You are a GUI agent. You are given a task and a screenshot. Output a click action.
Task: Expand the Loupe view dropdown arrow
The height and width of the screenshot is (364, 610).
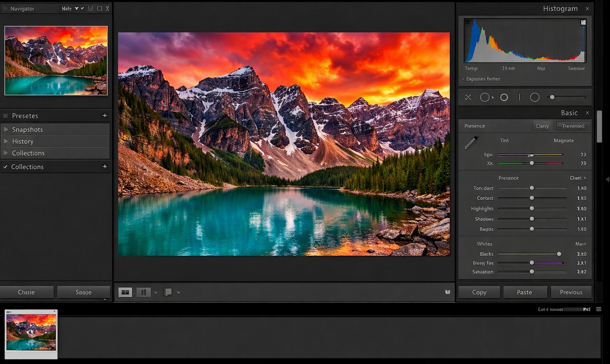(x=178, y=292)
